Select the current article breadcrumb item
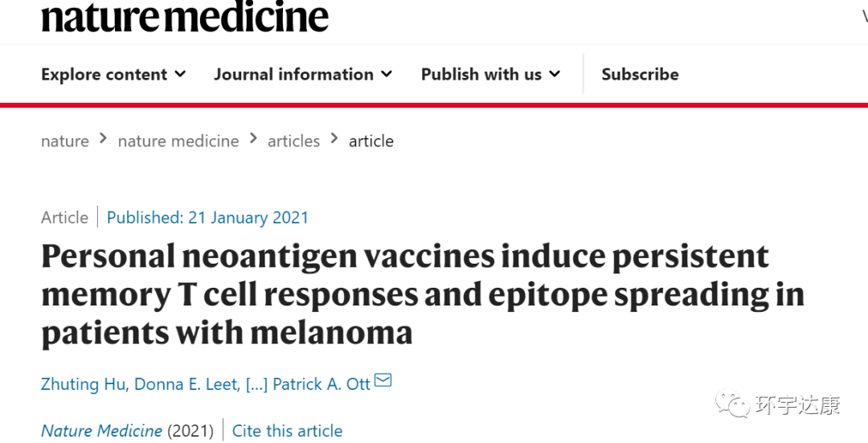Viewport: 868px width, 443px height. (x=371, y=142)
